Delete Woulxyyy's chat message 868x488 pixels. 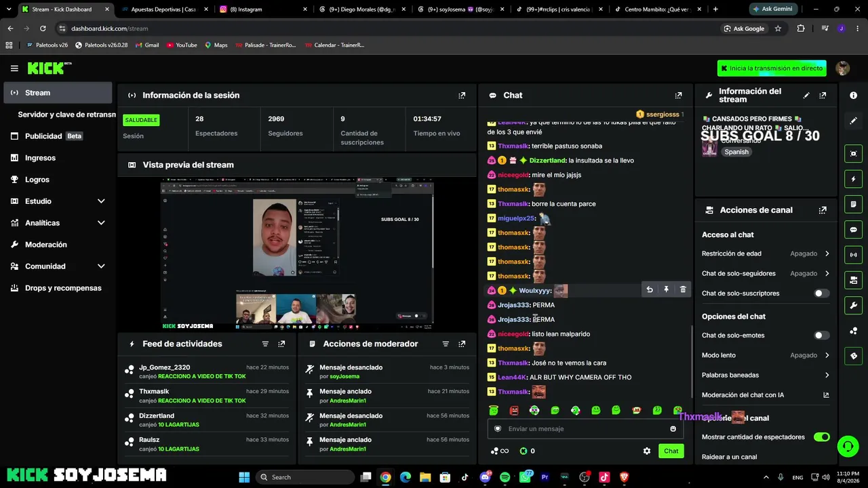click(x=683, y=290)
